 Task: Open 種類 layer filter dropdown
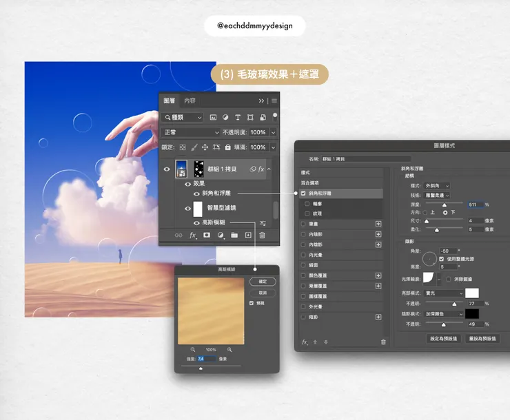click(183, 117)
